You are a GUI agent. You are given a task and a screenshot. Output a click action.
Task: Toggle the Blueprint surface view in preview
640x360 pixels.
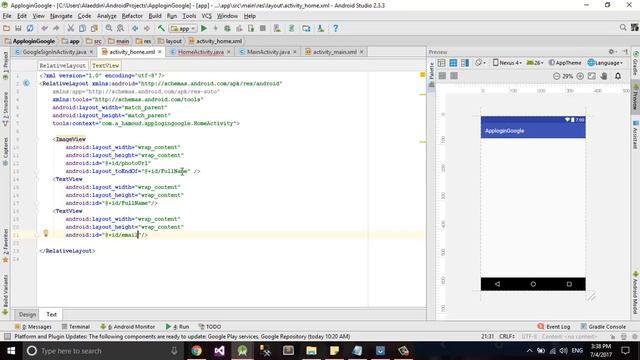[x=453, y=62]
